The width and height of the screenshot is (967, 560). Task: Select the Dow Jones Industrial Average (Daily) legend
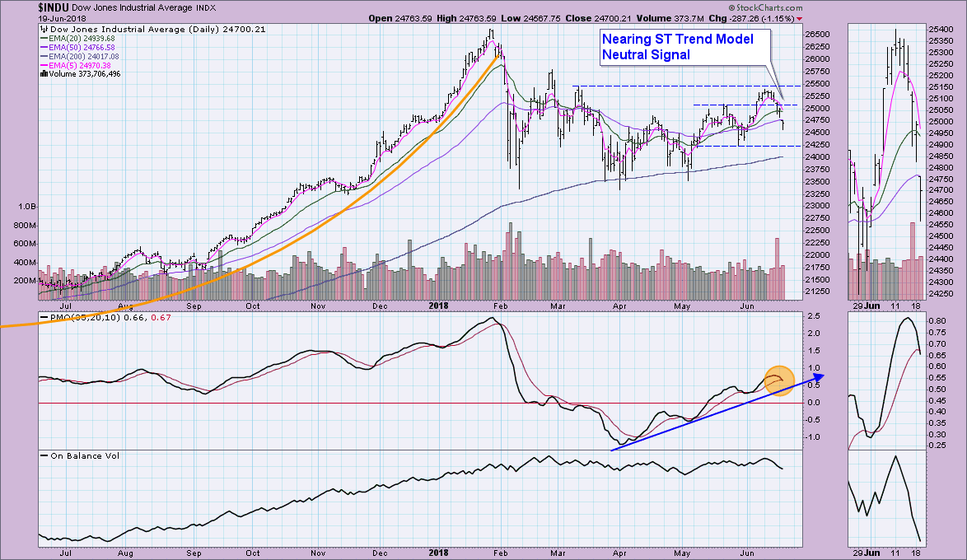(158, 29)
